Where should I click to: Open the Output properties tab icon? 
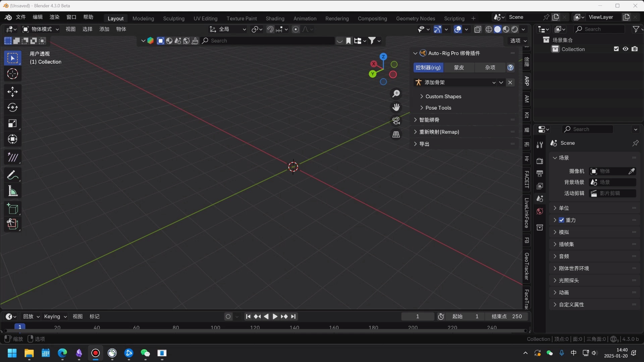pyautogui.click(x=540, y=174)
